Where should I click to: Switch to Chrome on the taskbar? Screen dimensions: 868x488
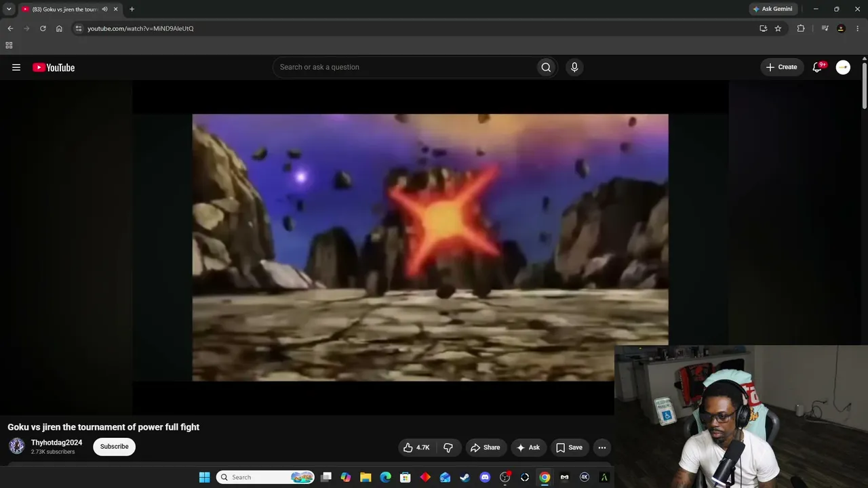coord(545,477)
